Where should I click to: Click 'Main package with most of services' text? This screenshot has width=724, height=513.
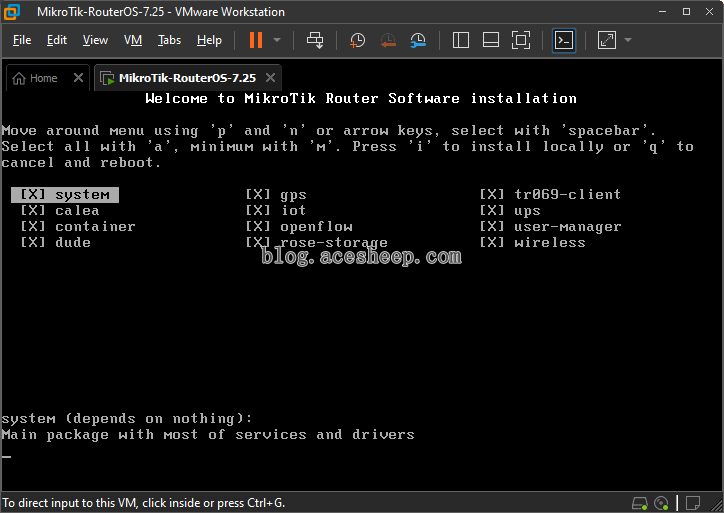(x=154, y=435)
